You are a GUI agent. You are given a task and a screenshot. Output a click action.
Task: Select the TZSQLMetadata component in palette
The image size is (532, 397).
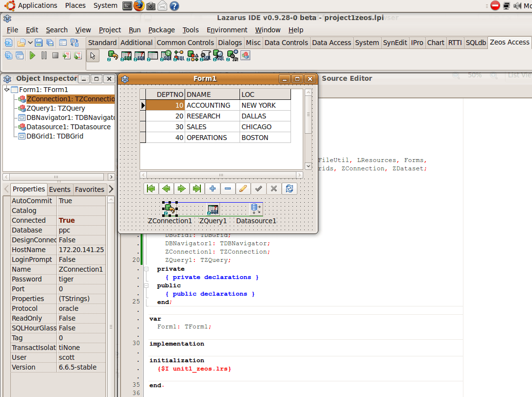point(193,56)
